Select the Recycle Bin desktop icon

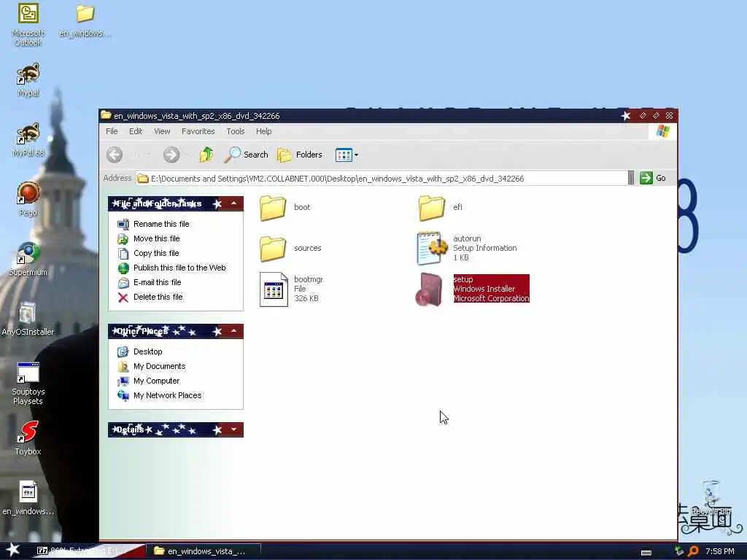(711, 498)
